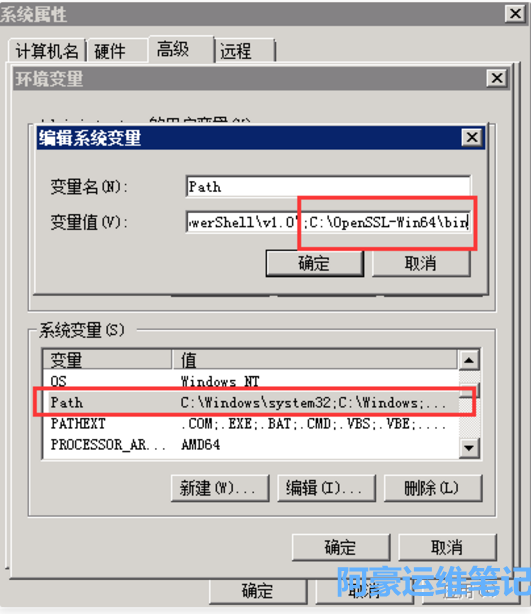Close the 环境变量 window
This screenshot has width=531, height=614.
[x=497, y=78]
